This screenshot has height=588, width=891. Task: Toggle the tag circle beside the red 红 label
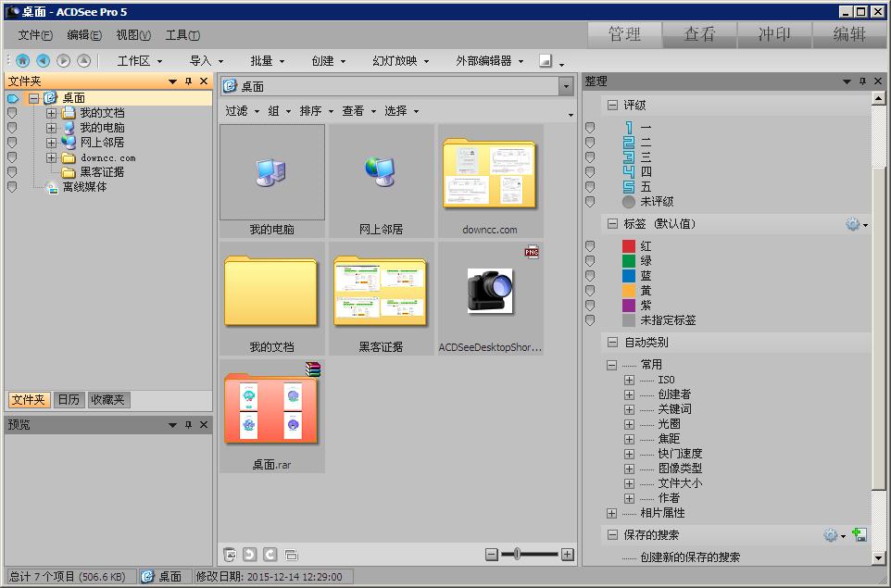coord(590,244)
